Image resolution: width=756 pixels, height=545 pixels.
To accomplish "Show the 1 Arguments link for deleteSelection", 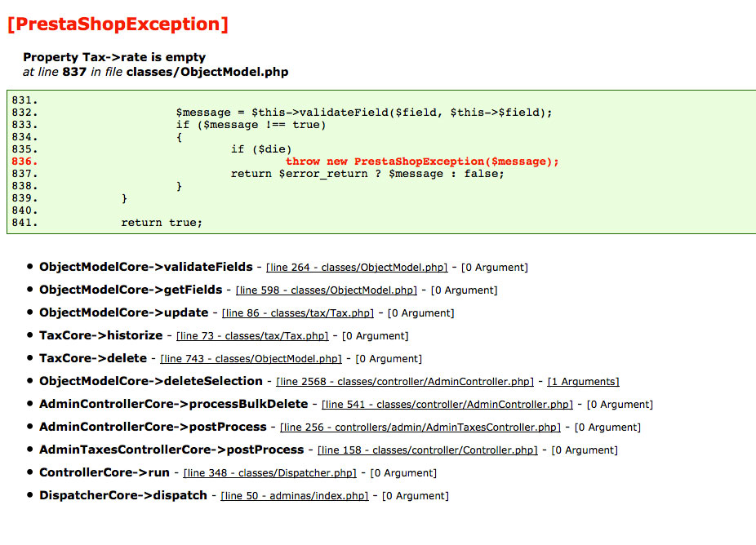I will coord(584,382).
